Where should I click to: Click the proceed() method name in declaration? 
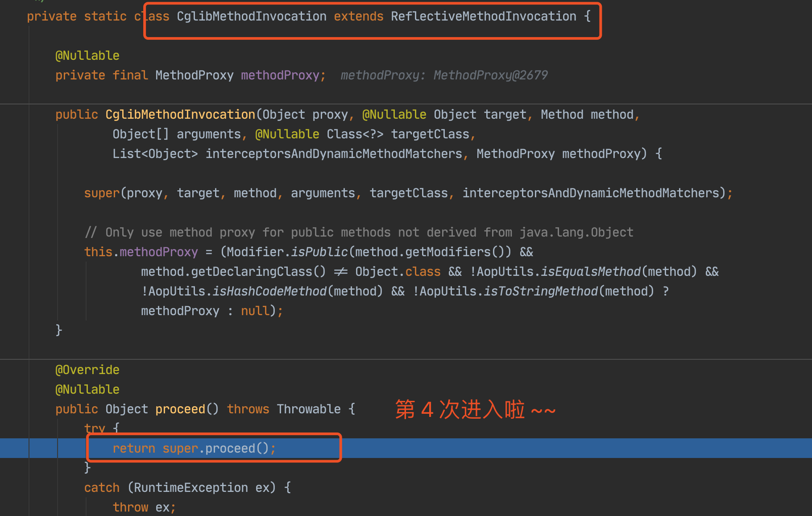coord(180,409)
